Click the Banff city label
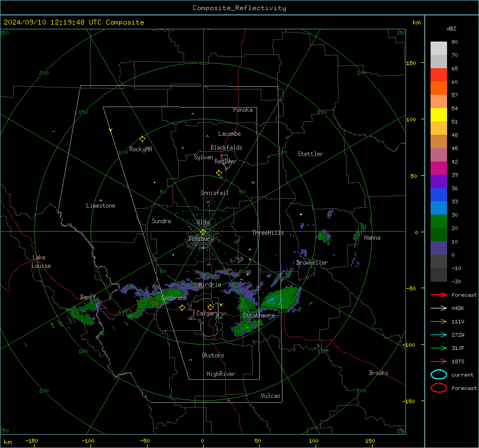The image size is (479, 448). (88, 297)
